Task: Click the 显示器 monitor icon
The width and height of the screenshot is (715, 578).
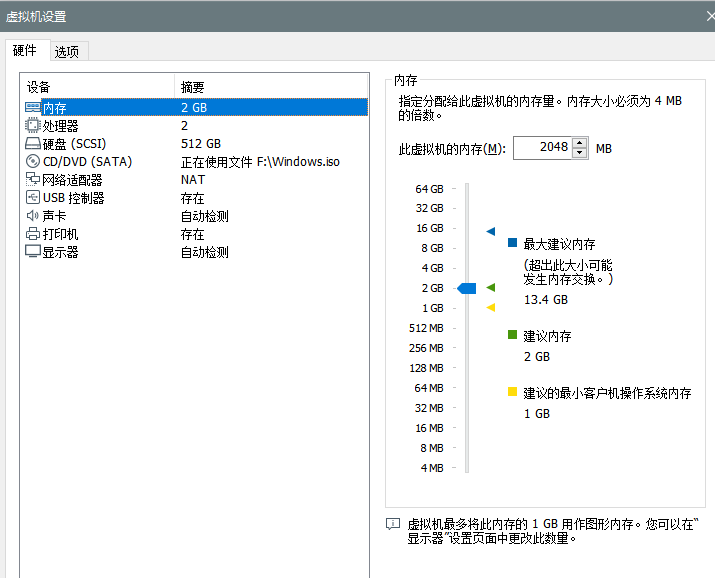Action: coord(33,251)
